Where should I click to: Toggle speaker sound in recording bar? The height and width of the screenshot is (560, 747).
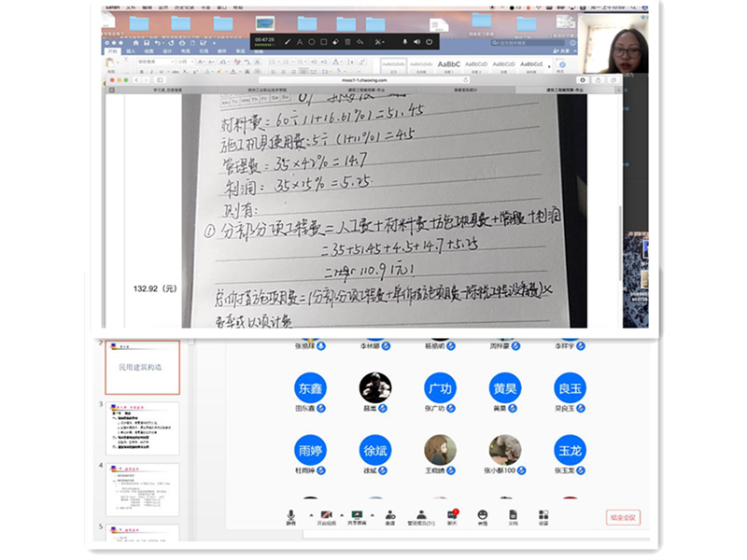pyautogui.click(x=416, y=42)
